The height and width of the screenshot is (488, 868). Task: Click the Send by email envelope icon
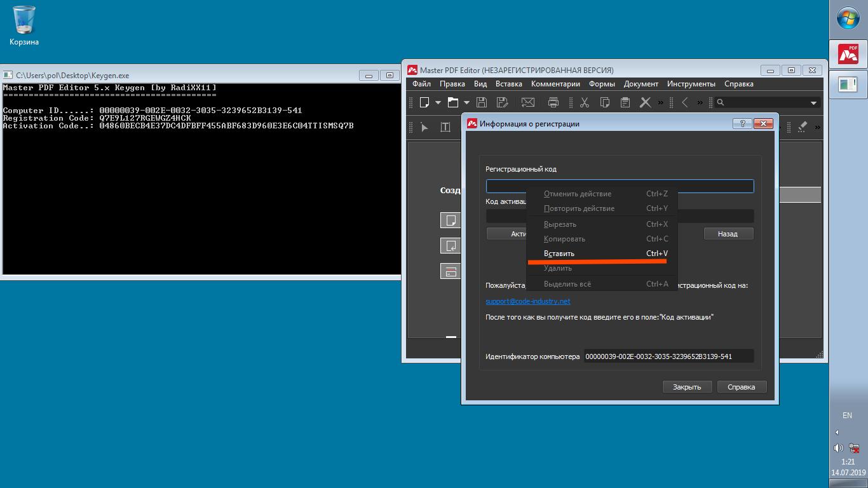pyautogui.click(x=527, y=102)
